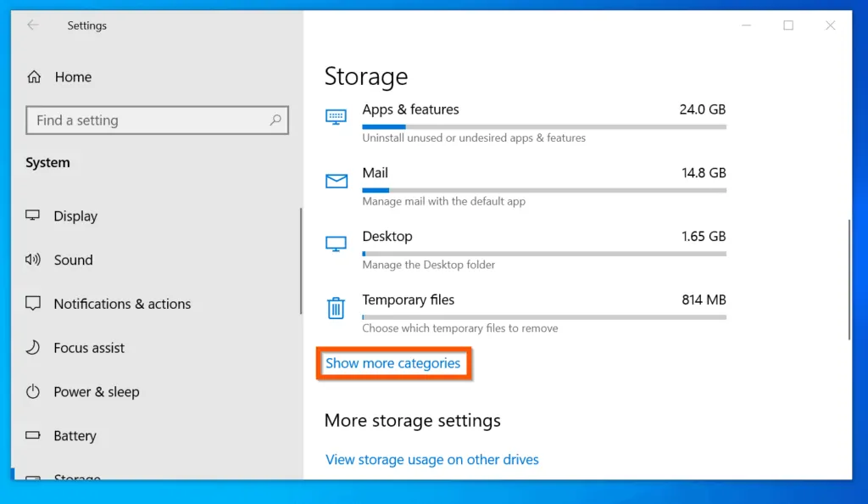Show more categories of storage
868x504 pixels.
point(393,362)
